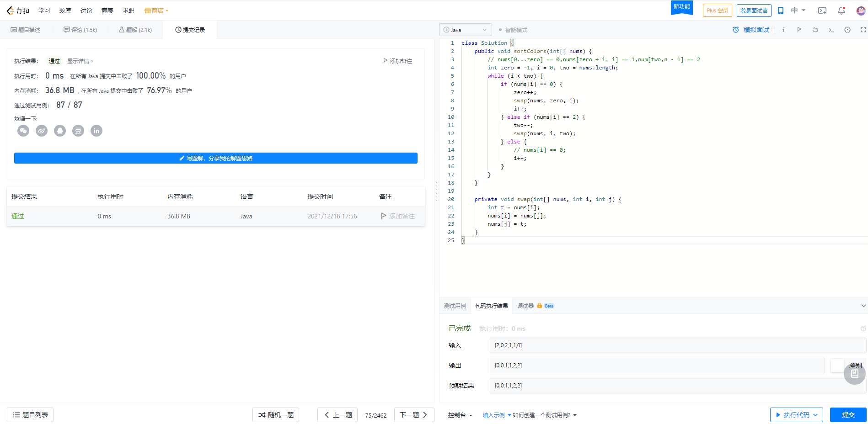The image size is (868, 424).
Task: Click the 输入 field [2,0,2,1,1,0]
Action: pyautogui.click(x=678, y=345)
